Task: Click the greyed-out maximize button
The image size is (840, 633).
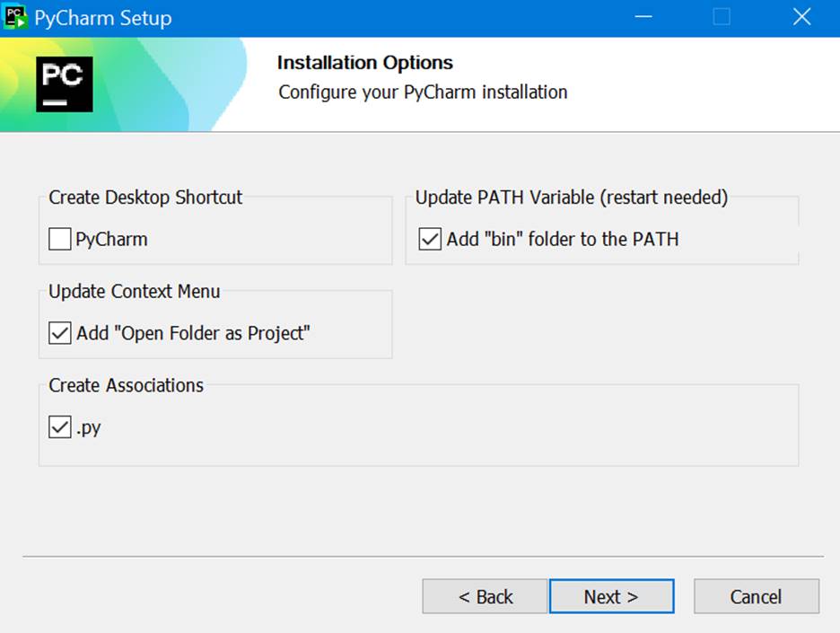Action: (x=722, y=17)
